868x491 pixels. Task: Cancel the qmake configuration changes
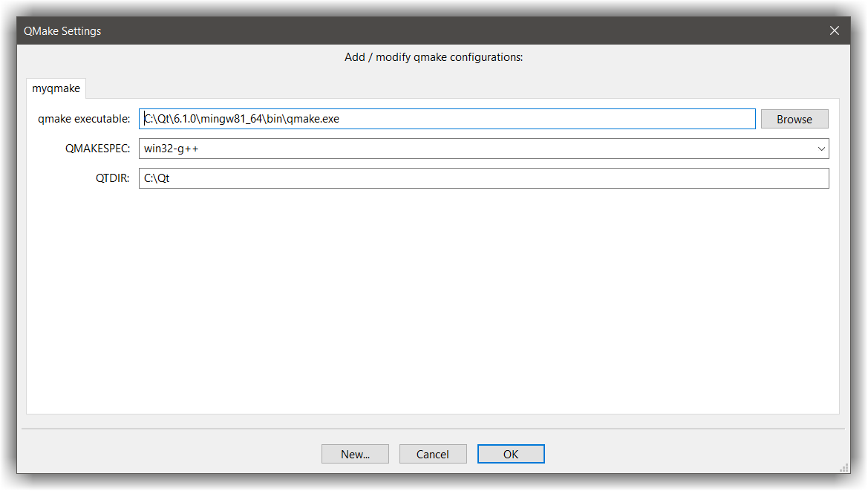tap(433, 454)
